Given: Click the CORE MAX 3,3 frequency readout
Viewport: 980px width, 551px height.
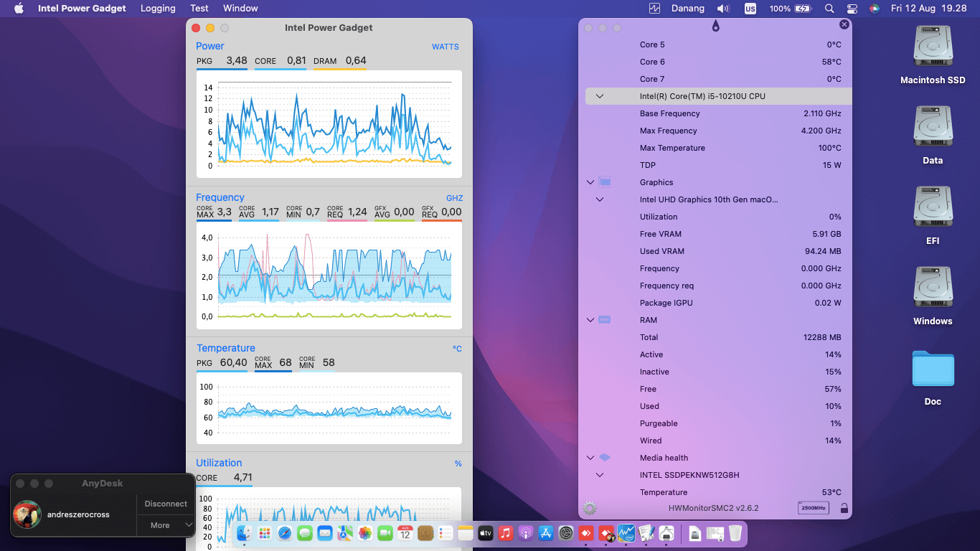Looking at the screenshot, I should point(214,212).
